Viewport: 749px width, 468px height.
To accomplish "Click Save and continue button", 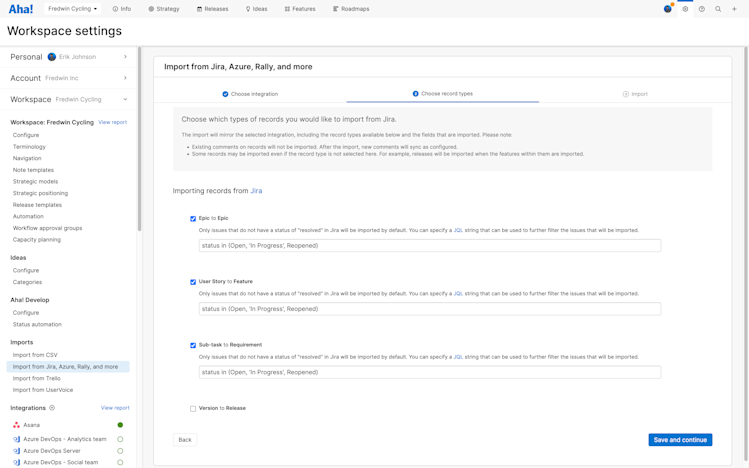I will [x=680, y=440].
